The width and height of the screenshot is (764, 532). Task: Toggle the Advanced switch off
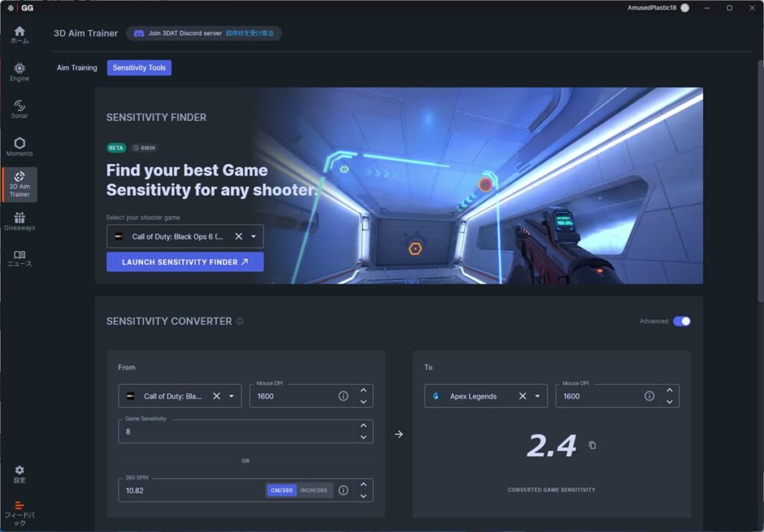click(681, 322)
